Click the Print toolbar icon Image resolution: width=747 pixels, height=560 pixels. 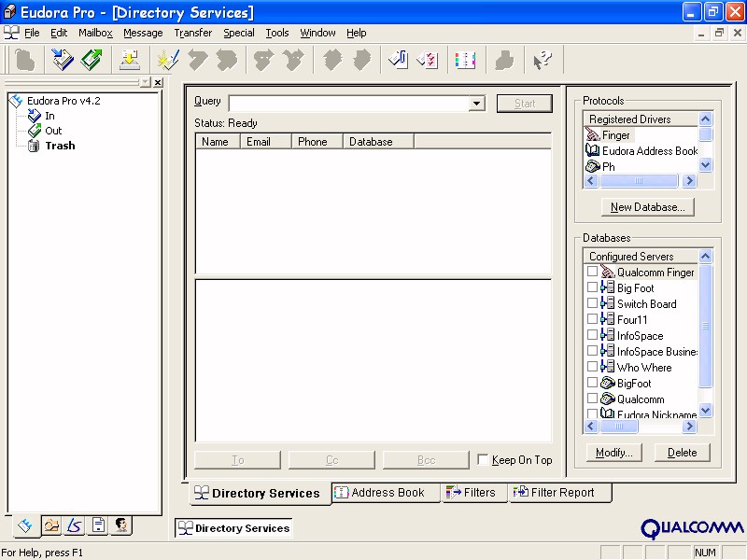click(504, 60)
